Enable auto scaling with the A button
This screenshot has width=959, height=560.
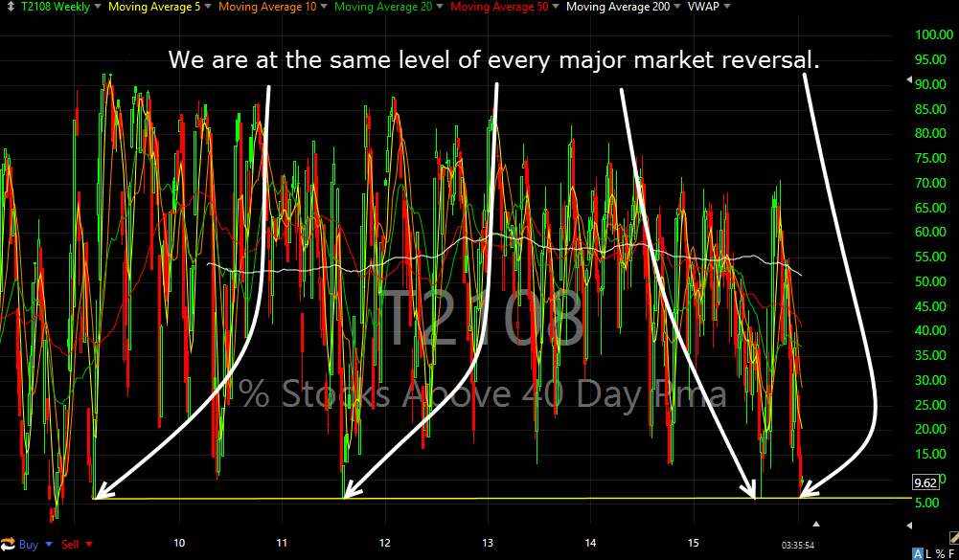pyautogui.click(x=920, y=554)
